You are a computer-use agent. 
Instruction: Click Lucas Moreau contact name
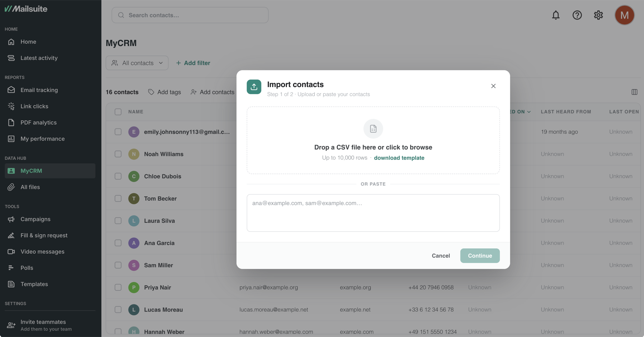[164, 309]
